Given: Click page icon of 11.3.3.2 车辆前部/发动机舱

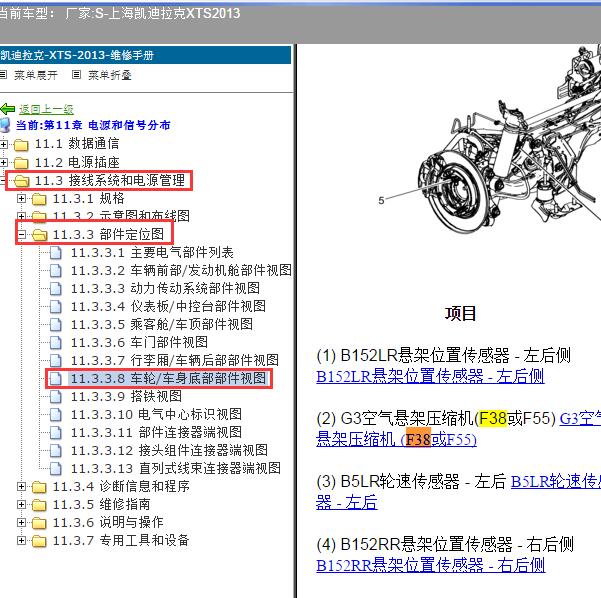Looking at the screenshot, I should 56,271.
